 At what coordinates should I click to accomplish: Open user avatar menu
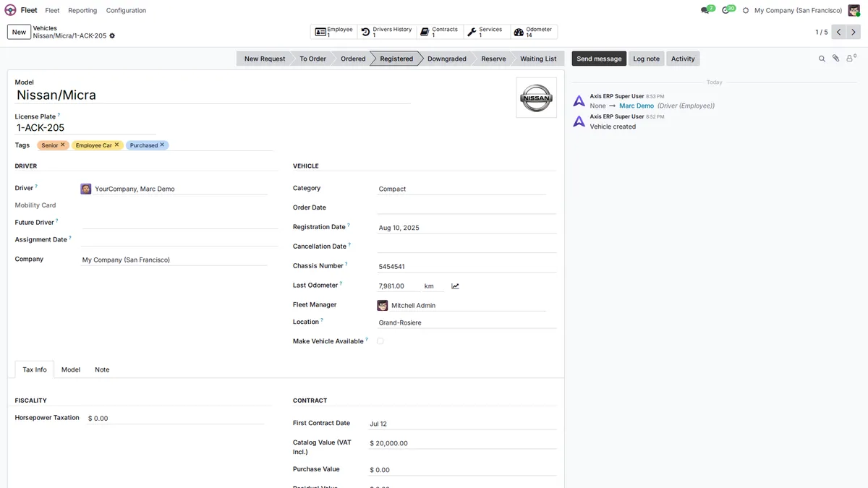[x=854, y=10]
